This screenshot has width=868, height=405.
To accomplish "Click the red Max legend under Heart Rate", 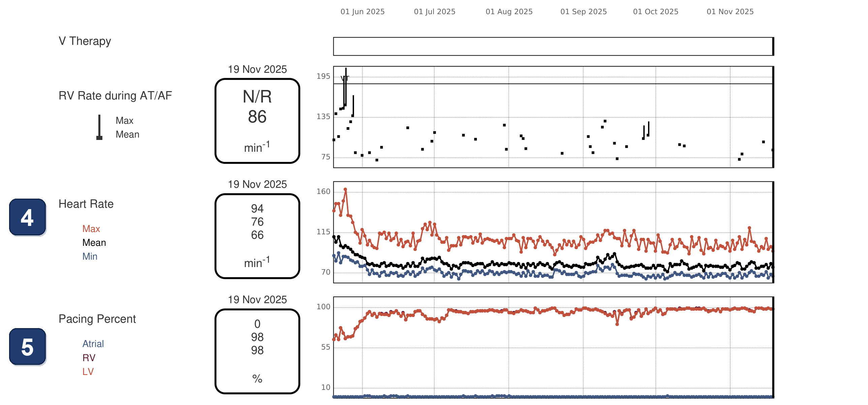I will coord(91,229).
